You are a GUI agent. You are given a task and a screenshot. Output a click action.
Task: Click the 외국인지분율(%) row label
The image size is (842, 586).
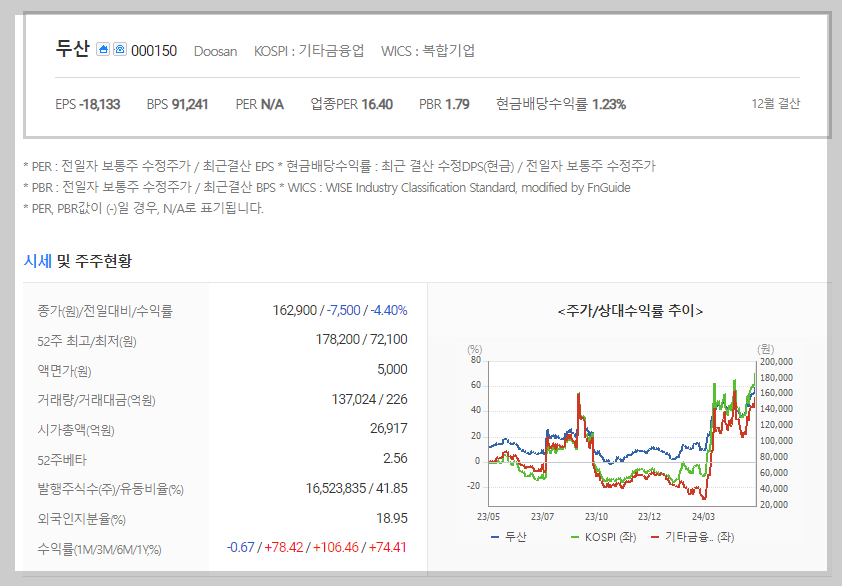81,519
